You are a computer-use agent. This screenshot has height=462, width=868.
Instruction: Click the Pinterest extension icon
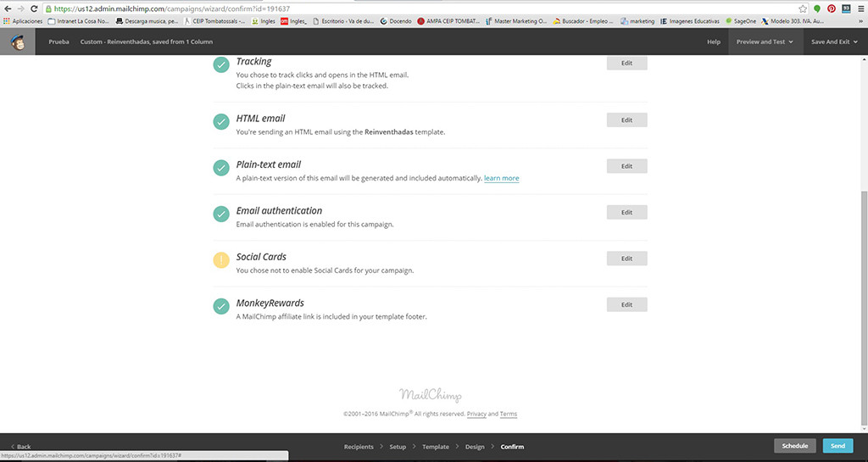pos(832,8)
